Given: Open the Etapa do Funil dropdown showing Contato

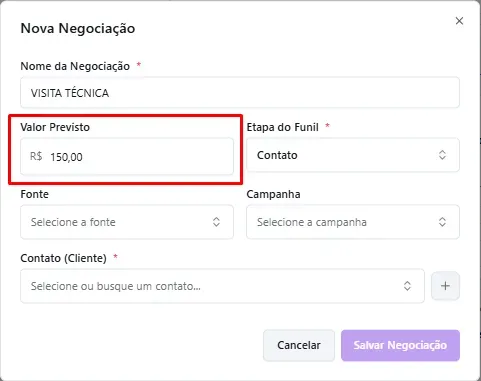Looking at the screenshot, I should pos(353,155).
